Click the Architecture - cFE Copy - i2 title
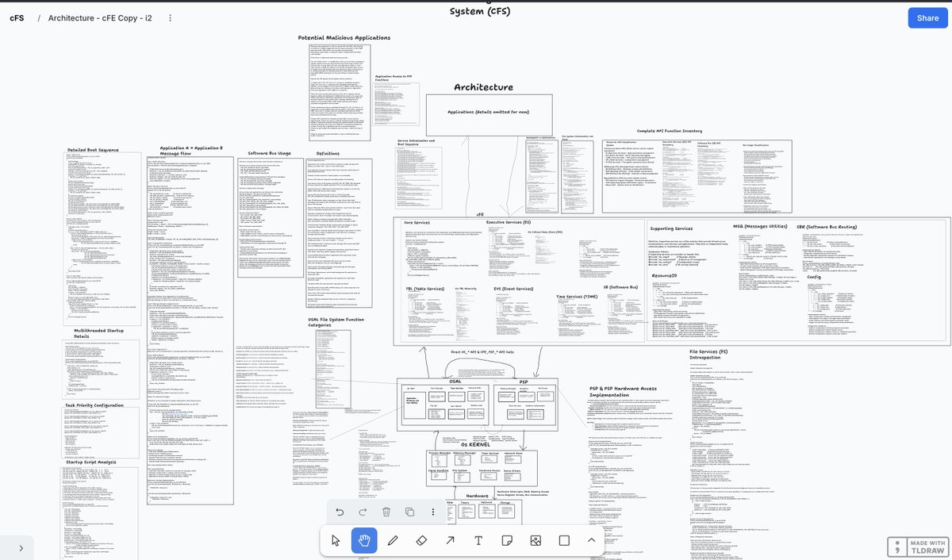Viewport: 952px width, 560px height. [100, 17]
